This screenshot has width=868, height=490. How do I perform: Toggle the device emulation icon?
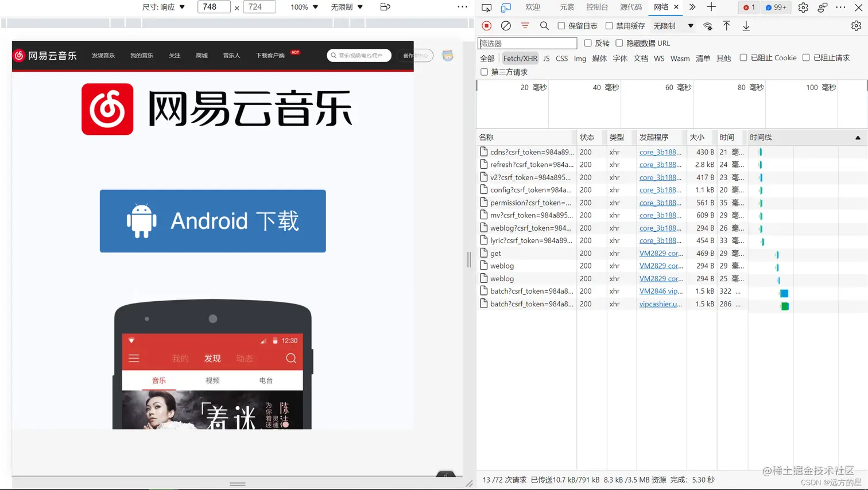[506, 7]
